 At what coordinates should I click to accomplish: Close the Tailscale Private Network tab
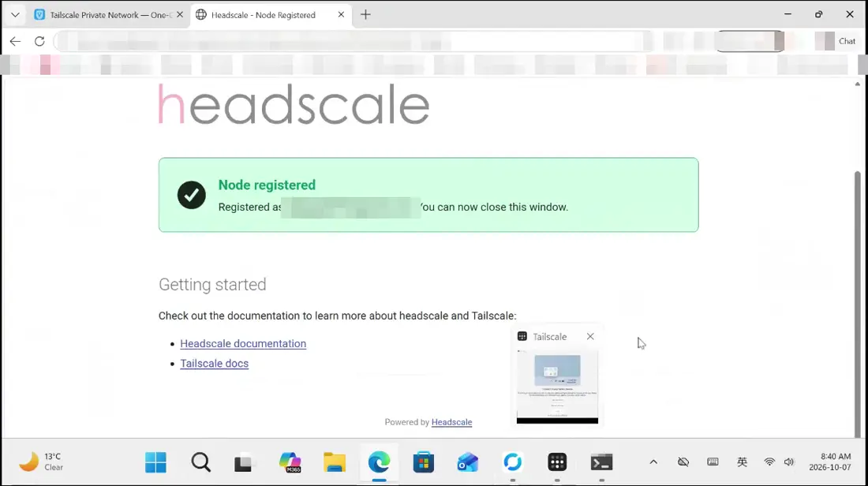[180, 15]
